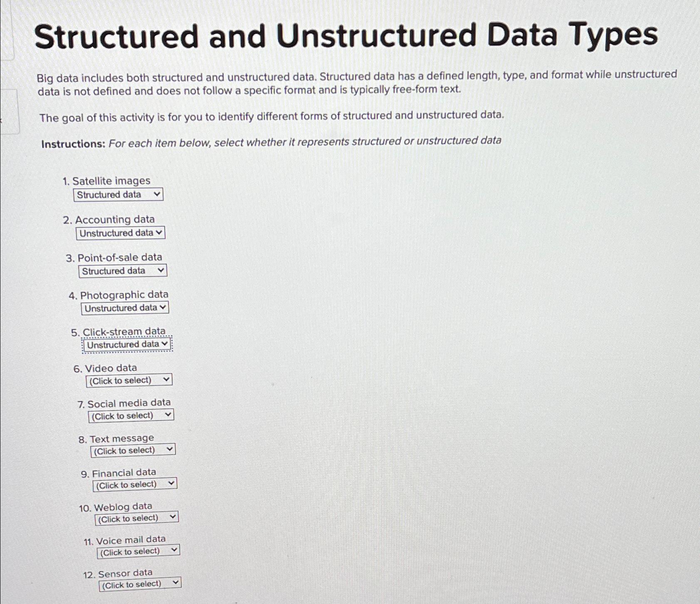The image size is (700, 604).
Task: Select the dashed-outlined Click-stream data control
Action: point(126,344)
